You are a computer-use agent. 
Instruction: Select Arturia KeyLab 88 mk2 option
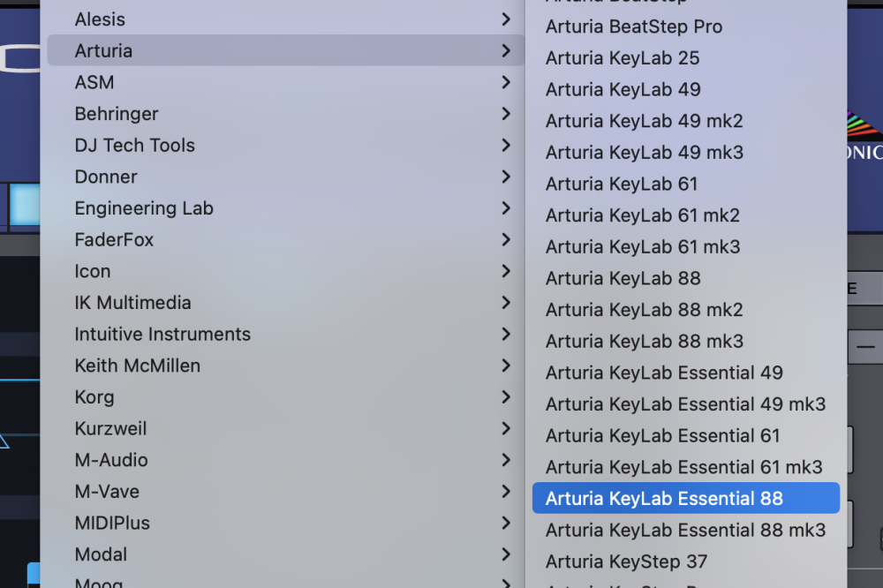coord(645,310)
